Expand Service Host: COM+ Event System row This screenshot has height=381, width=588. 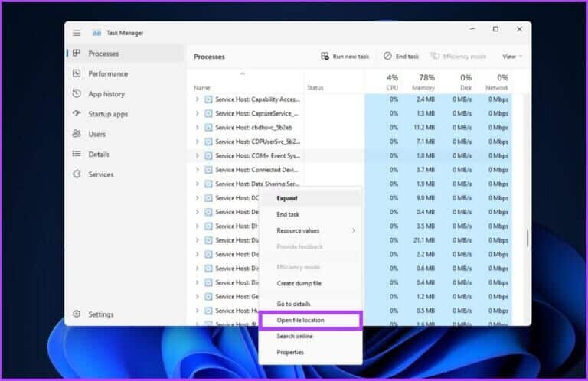[x=197, y=155]
